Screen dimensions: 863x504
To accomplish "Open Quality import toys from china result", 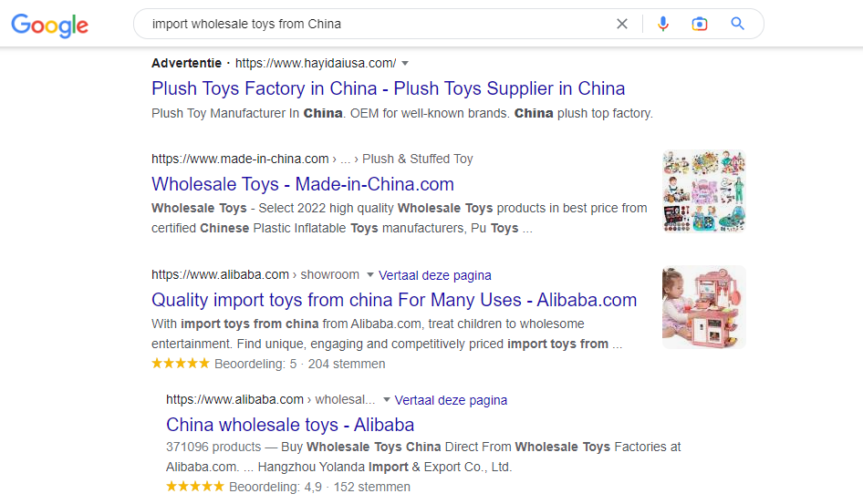I will [394, 300].
